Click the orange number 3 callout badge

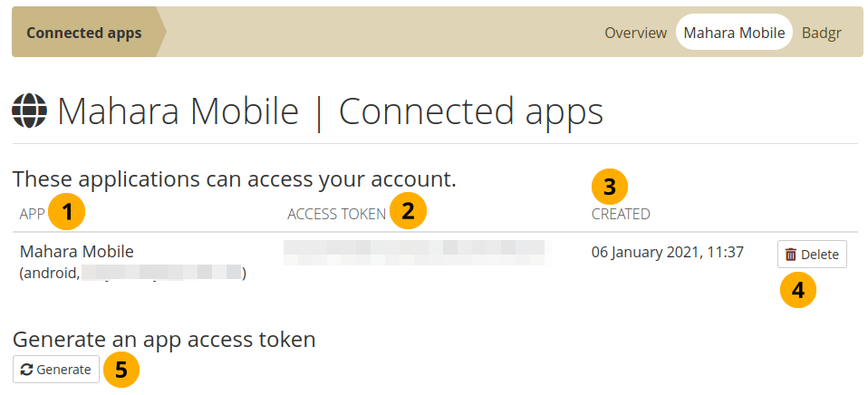(x=609, y=188)
